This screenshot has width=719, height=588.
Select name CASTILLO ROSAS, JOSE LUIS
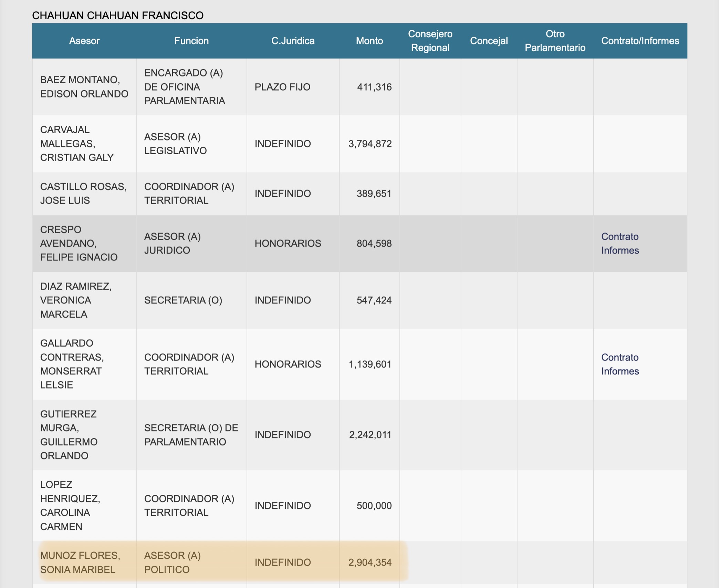(83, 194)
